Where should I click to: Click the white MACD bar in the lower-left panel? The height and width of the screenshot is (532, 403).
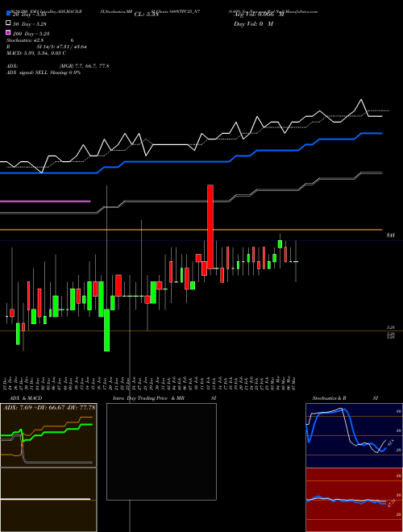point(45,499)
